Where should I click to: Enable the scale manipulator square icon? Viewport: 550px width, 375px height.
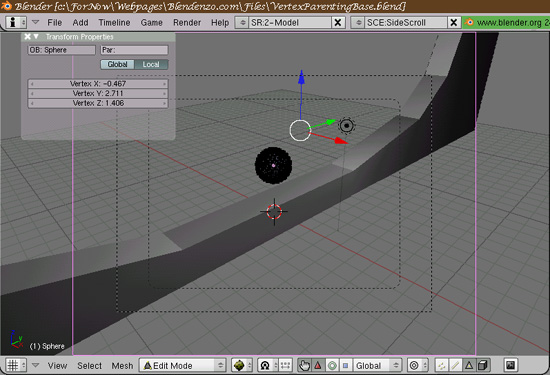346,366
